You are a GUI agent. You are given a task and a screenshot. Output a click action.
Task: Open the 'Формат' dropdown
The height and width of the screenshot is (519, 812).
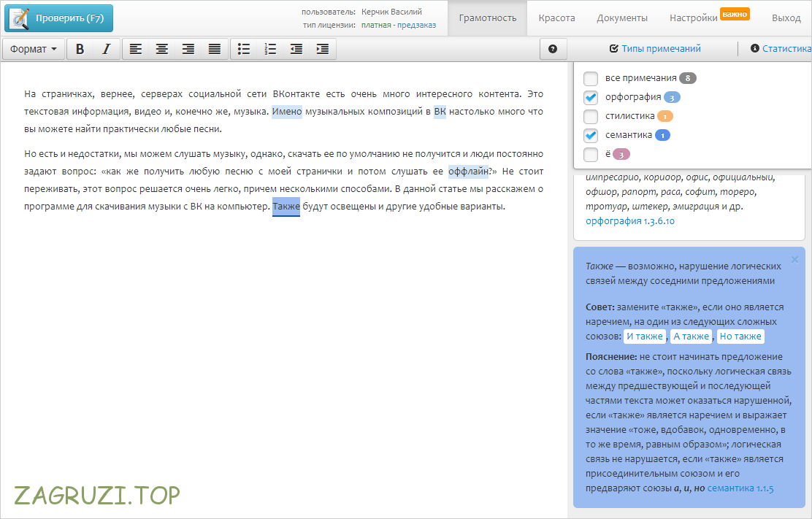coord(34,49)
